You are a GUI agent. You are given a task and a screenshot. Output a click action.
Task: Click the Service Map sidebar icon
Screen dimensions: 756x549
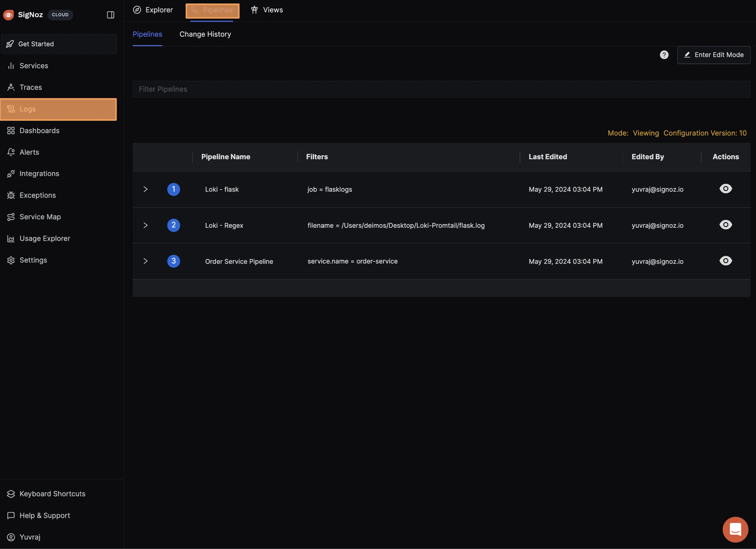click(x=11, y=217)
